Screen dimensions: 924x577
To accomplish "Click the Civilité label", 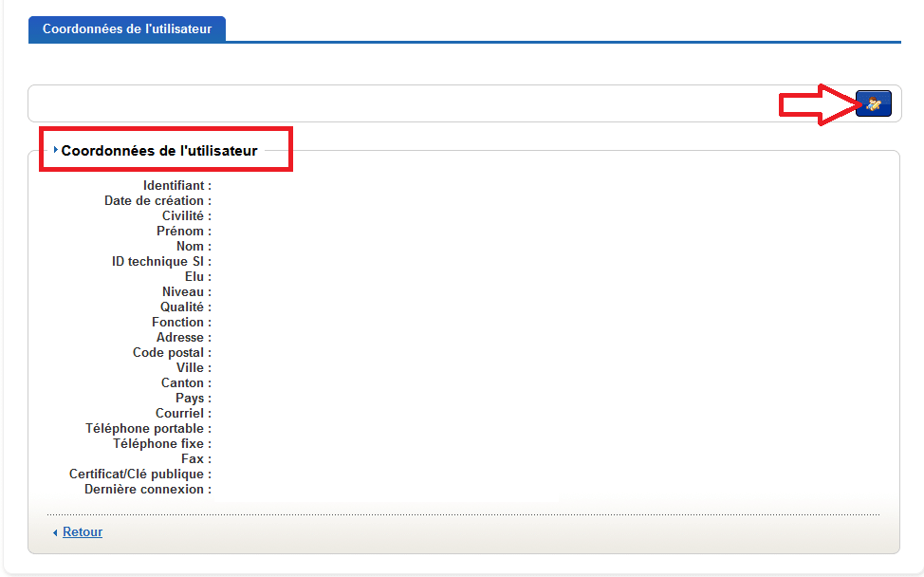I will 186,215.
